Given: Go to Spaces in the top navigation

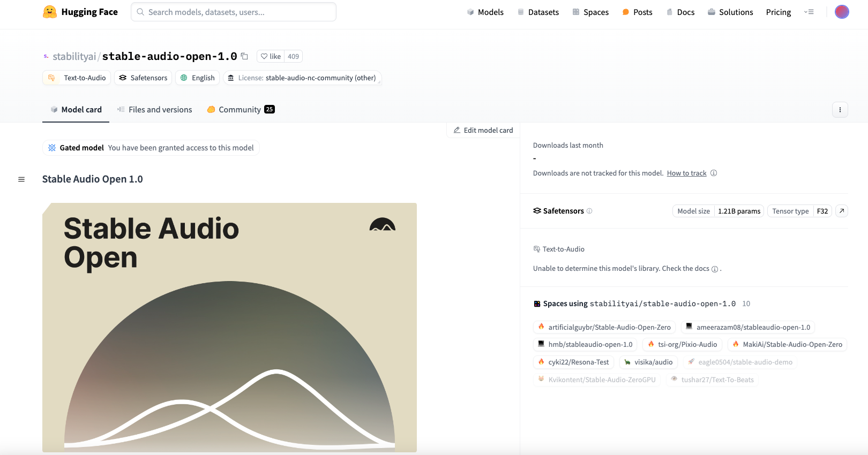Looking at the screenshot, I should point(590,12).
